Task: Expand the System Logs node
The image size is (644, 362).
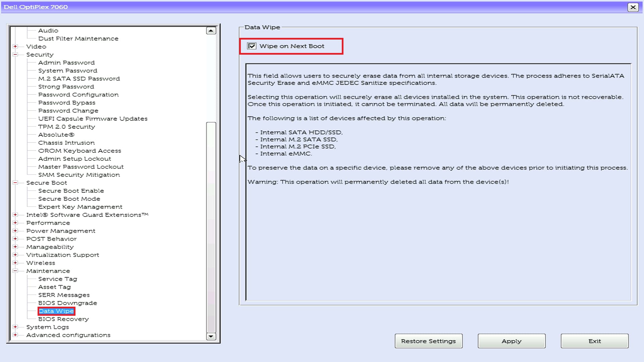Action: (15, 327)
